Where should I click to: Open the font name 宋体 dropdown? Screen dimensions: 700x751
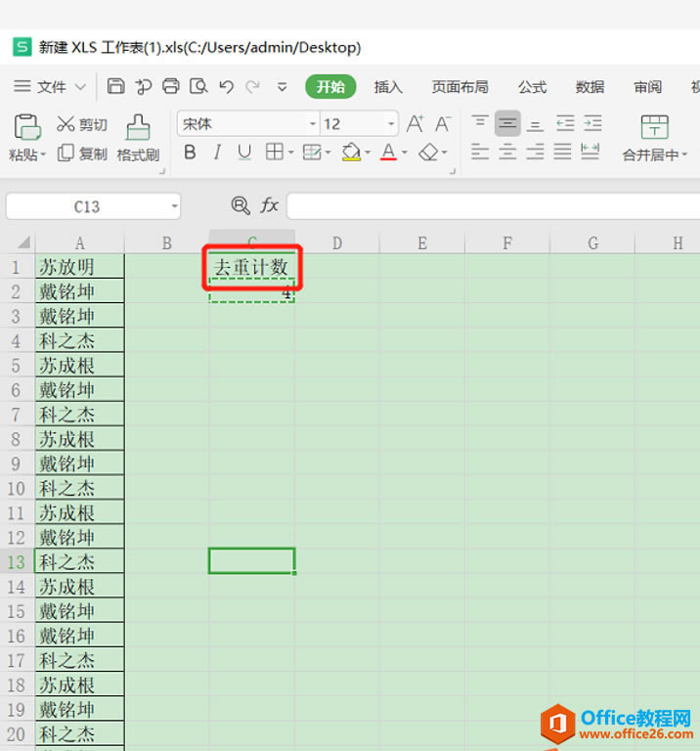[313, 124]
